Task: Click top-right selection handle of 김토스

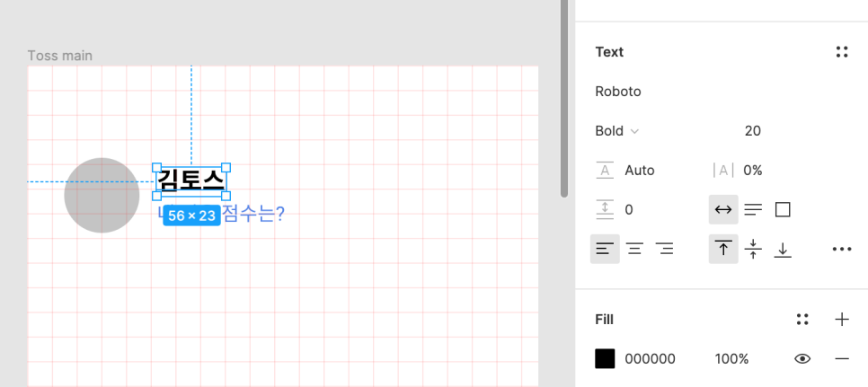Action: (x=226, y=168)
